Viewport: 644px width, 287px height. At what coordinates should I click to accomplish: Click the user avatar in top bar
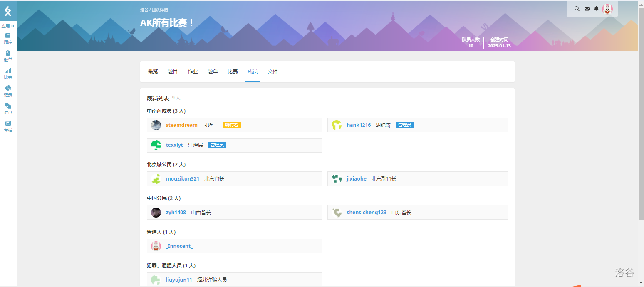(607, 9)
